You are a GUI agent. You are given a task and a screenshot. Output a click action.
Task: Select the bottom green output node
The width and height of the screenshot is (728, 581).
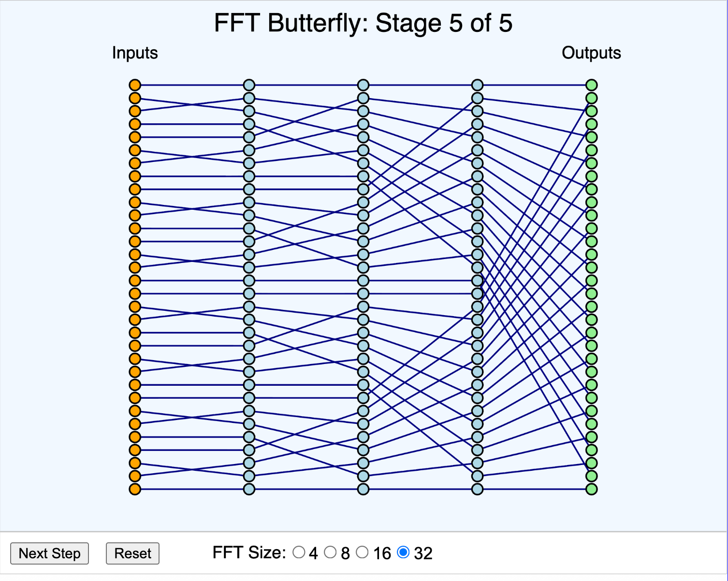click(591, 490)
